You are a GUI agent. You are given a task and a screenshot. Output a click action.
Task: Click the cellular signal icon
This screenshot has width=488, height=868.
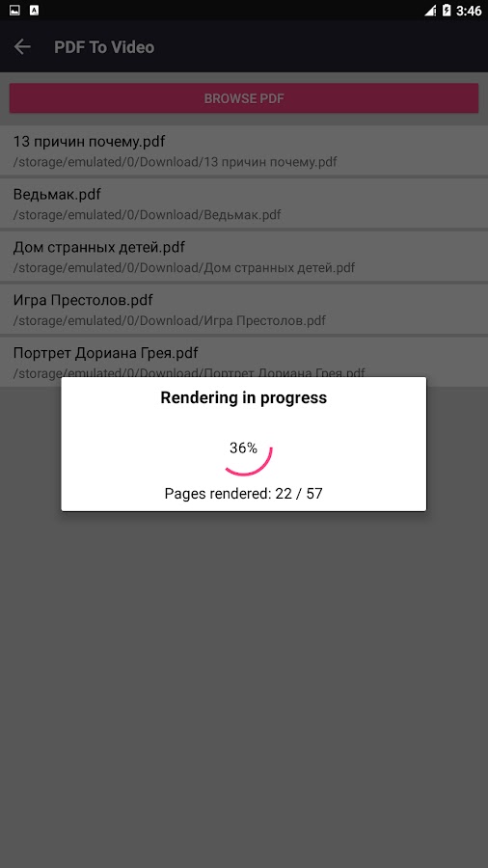(x=430, y=11)
